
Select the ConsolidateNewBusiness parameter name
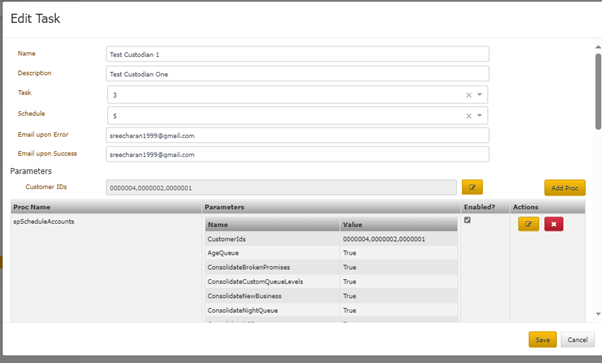tap(245, 296)
